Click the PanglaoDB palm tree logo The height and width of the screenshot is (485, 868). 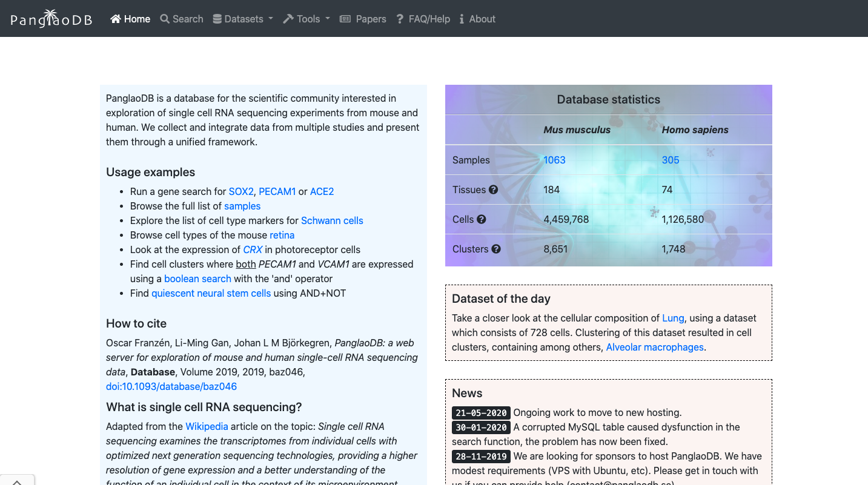(x=51, y=19)
